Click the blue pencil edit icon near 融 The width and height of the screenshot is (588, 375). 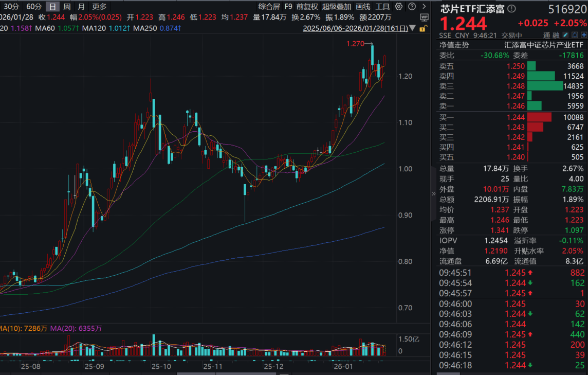[x=566, y=34]
